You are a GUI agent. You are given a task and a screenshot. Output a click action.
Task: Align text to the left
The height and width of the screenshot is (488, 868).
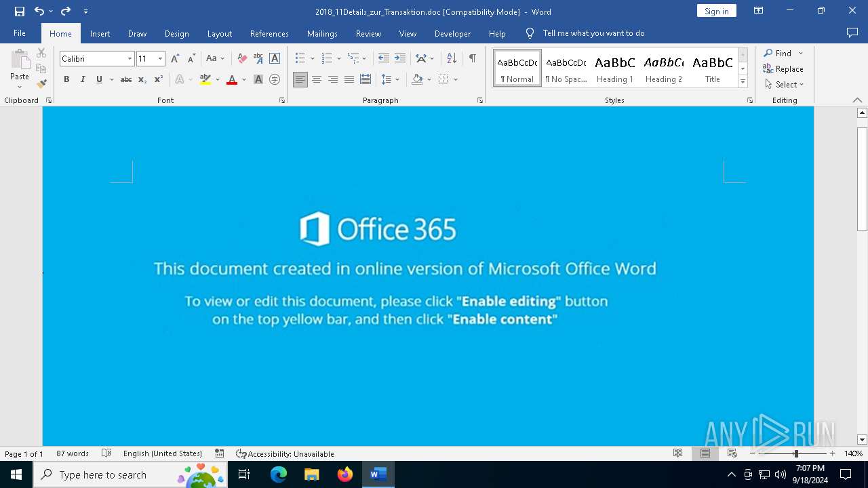[x=300, y=79]
